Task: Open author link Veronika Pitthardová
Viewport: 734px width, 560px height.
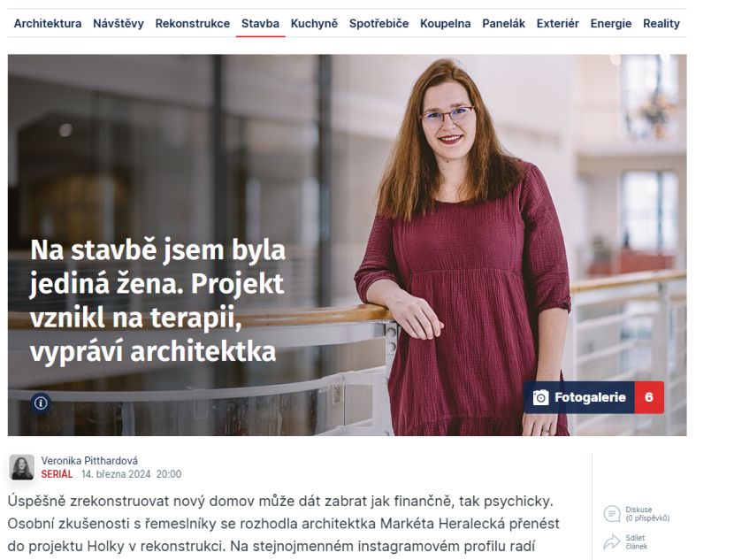Action: pos(89,461)
